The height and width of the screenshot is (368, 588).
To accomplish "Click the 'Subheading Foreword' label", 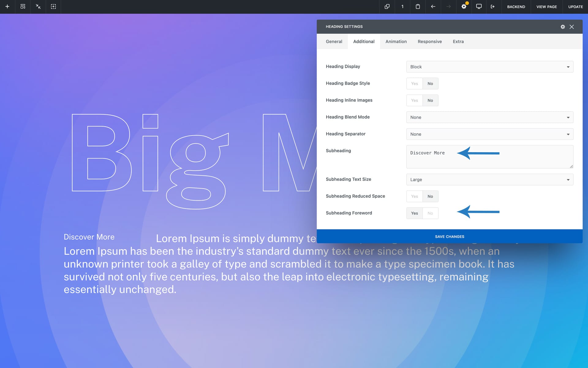I will click(349, 213).
